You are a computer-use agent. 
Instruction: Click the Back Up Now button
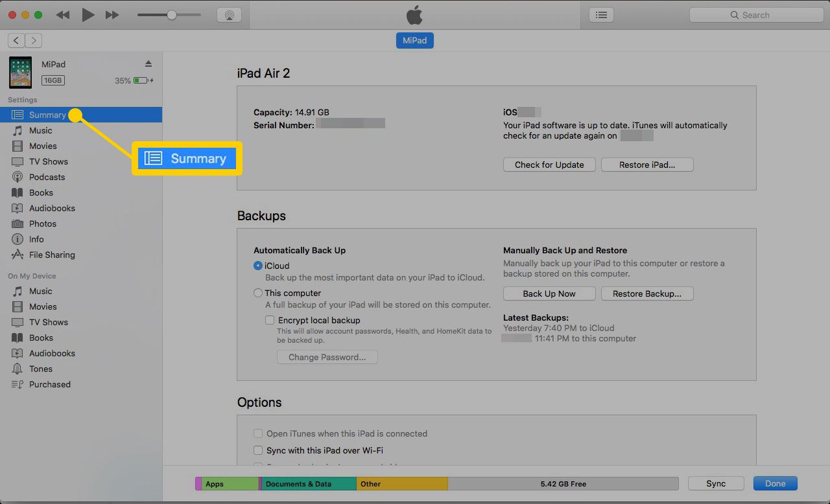pyautogui.click(x=549, y=293)
